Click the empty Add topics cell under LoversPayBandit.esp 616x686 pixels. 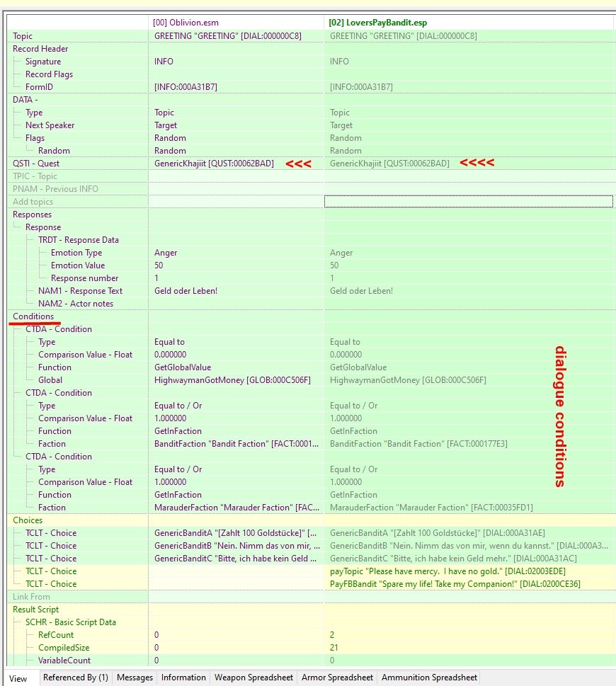(x=469, y=201)
